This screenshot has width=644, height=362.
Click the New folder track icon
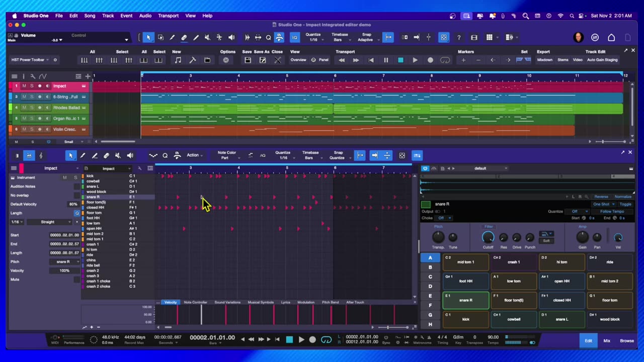[x=207, y=60]
